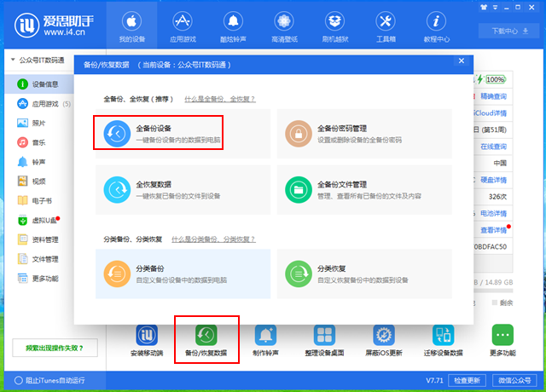Choose the 分类备份 category backup option

[x=114, y=273]
